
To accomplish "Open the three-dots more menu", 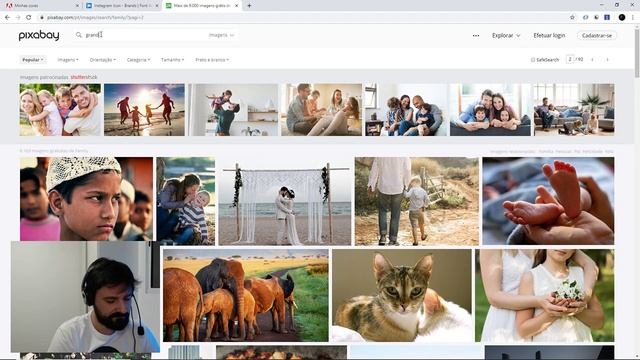I will click(x=476, y=36).
